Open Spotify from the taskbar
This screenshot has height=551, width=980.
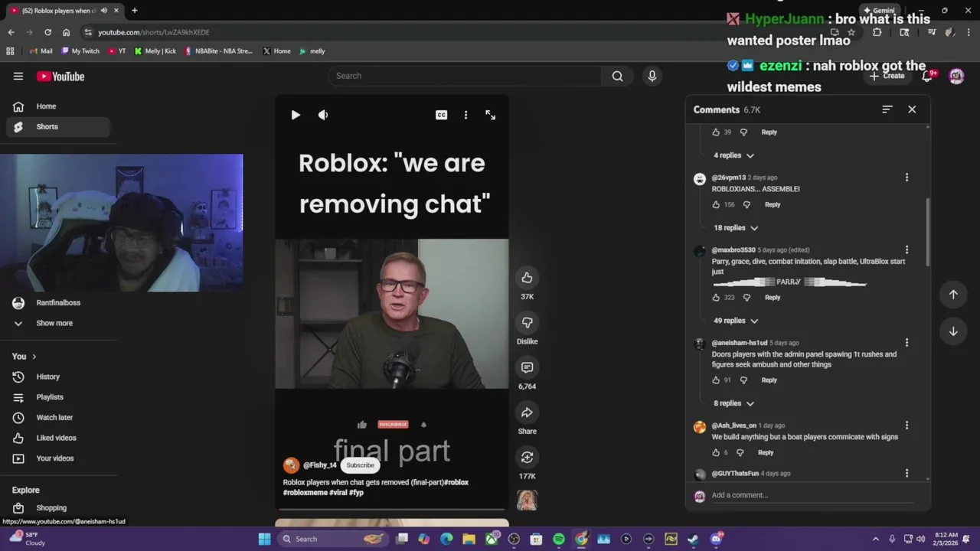pos(559,539)
